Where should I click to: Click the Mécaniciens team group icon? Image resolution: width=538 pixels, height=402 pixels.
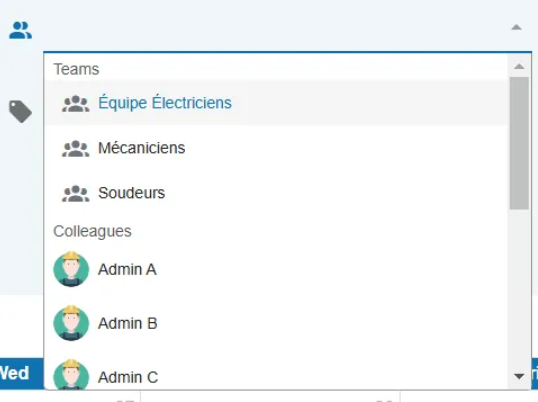75,149
